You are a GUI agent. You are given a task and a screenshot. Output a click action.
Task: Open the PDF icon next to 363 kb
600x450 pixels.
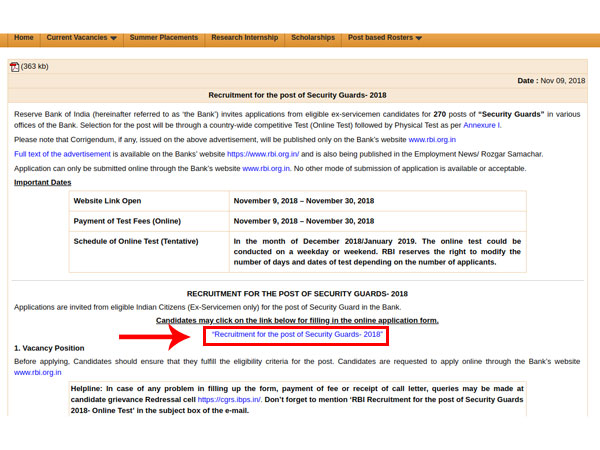pyautogui.click(x=15, y=67)
